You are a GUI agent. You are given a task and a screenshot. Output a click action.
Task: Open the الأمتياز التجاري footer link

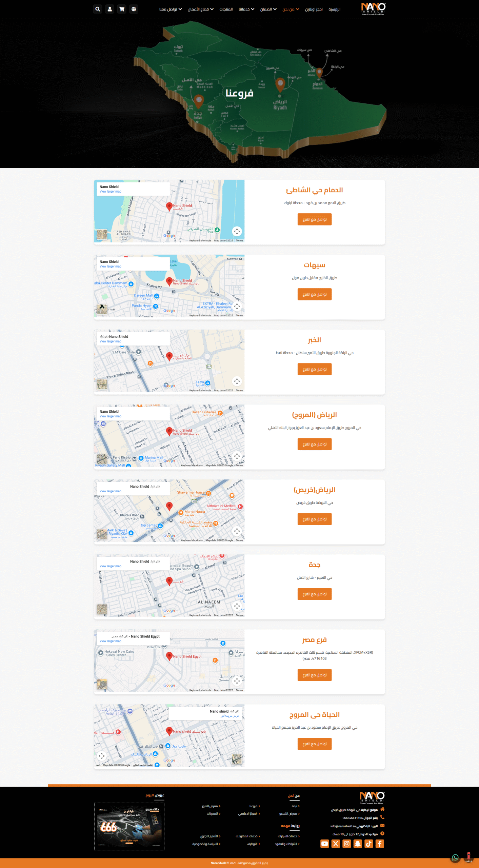[211, 836]
